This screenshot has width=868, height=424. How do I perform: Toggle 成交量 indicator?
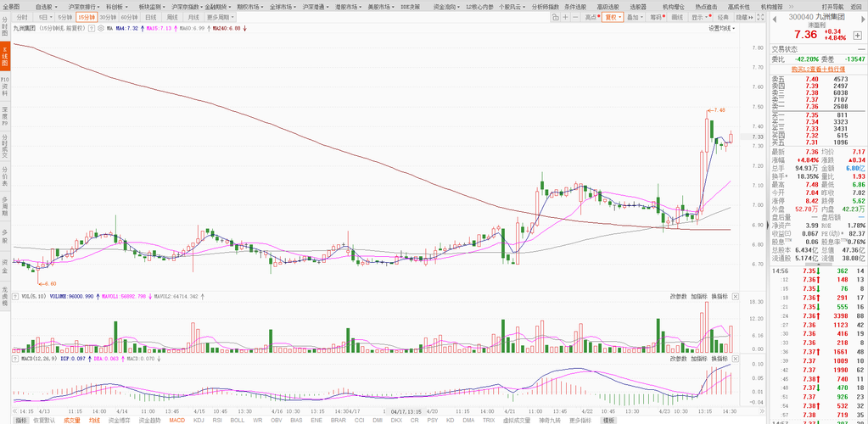71,420
